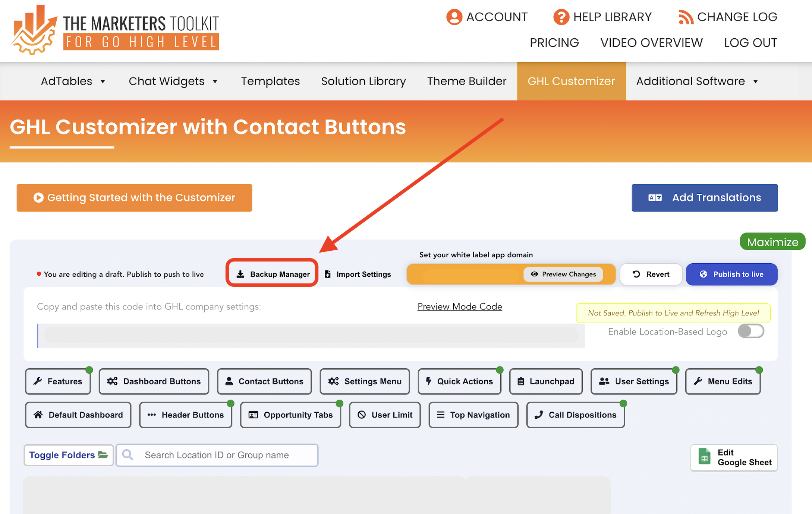Click the users icon on User Settings
Image resolution: width=812 pixels, height=514 pixels.
click(x=604, y=381)
